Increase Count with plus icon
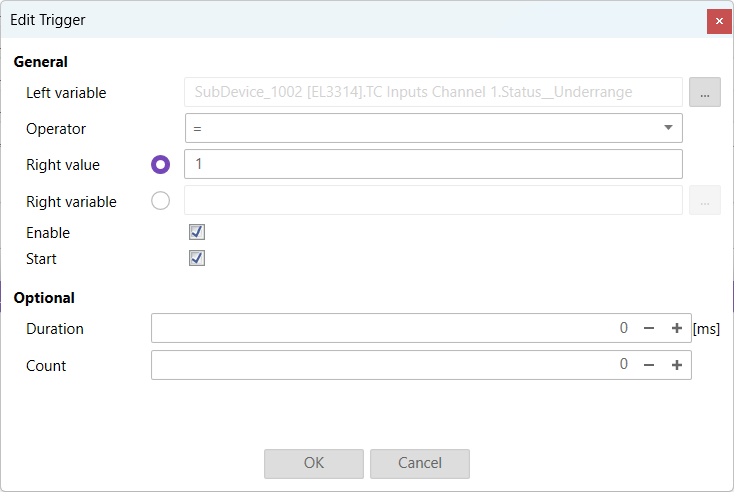The height and width of the screenshot is (492, 734). (677, 365)
